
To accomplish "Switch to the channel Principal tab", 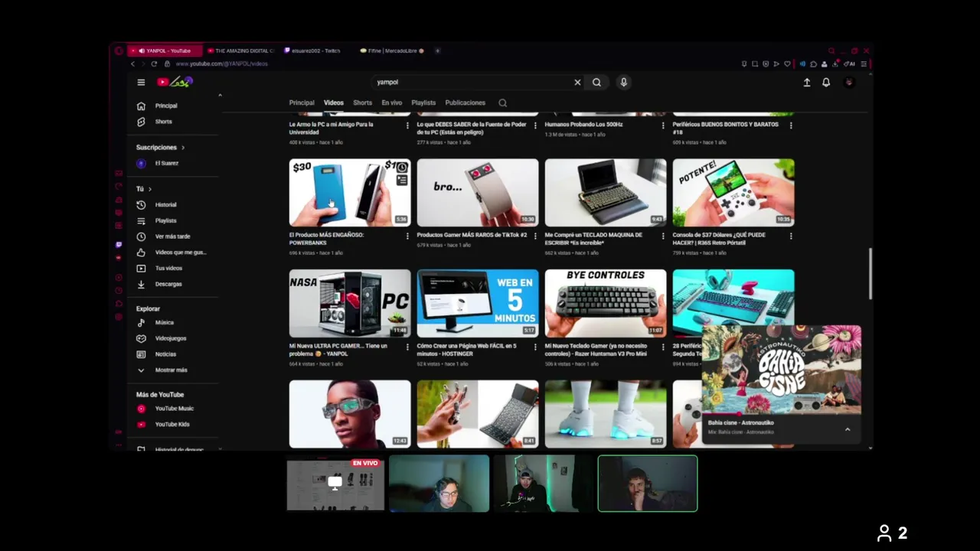I will pyautogui.click(x=302, y=103).
